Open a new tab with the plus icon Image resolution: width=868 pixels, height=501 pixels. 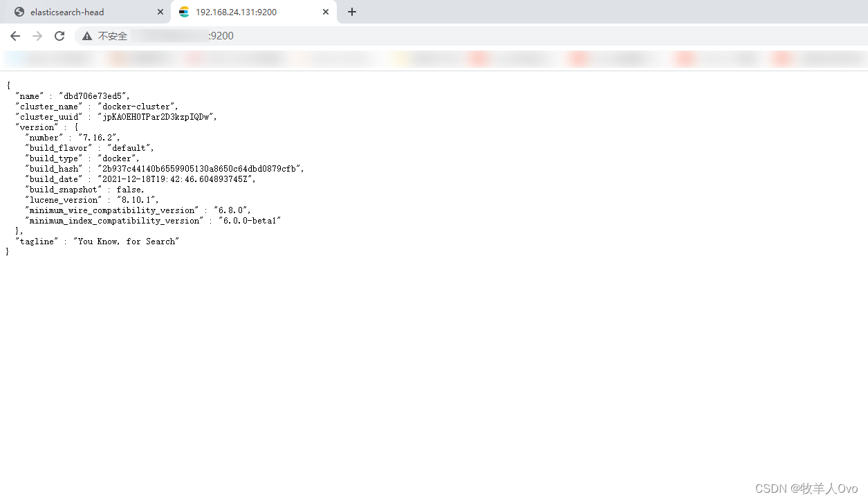(x=352, y=12)
